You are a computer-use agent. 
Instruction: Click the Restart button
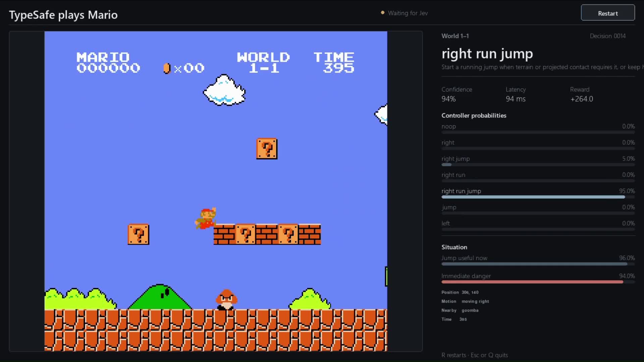click(608, 13)
